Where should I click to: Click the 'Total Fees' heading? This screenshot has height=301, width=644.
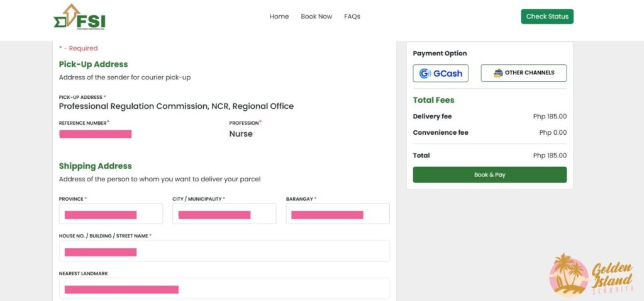(x=433, y=100)
